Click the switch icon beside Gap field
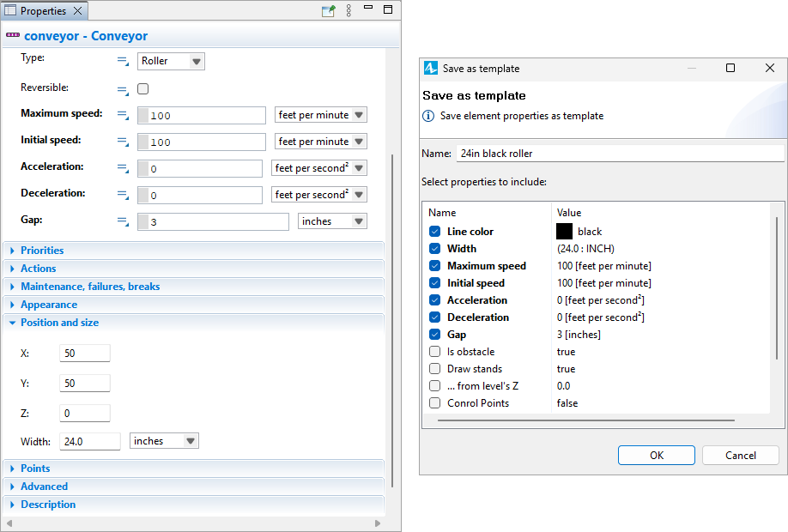 pos(123,221)
